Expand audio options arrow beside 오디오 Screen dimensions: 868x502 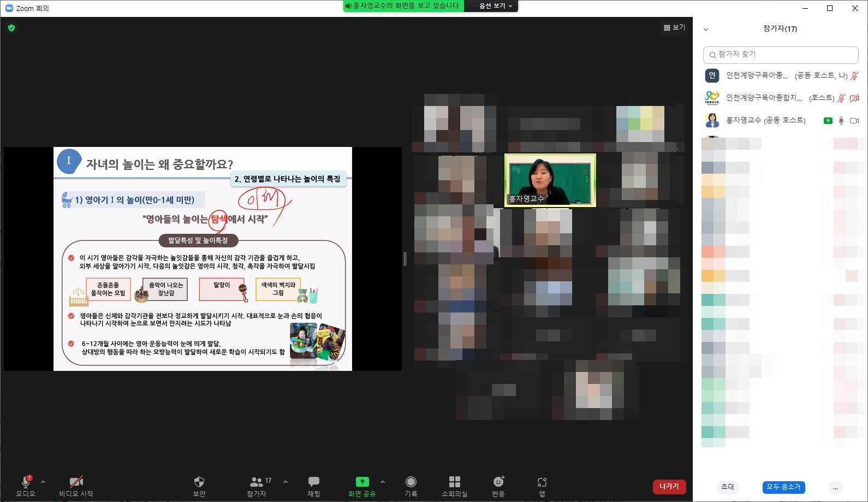coord(43,482)
